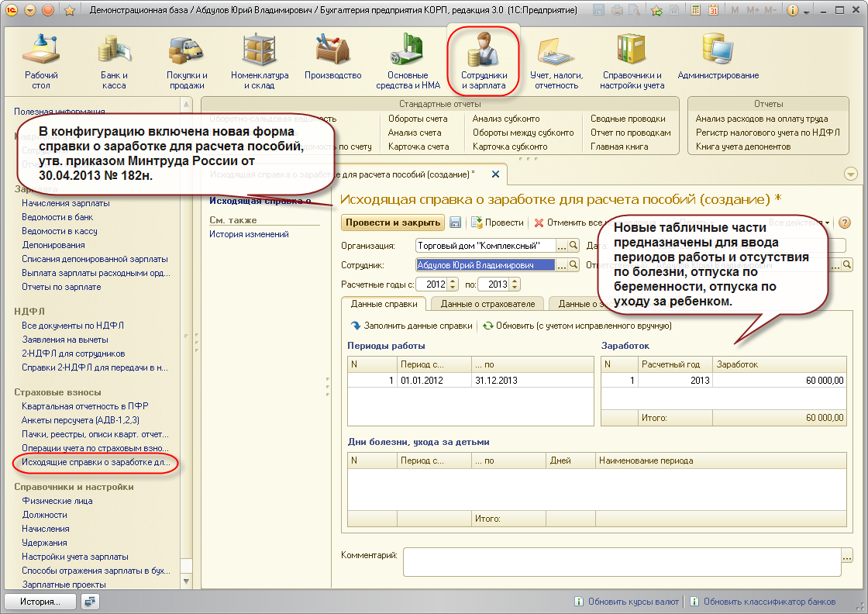This screenshot has height=614, width=868.
Task: Open the Банк и касса section
Action: 113,61
